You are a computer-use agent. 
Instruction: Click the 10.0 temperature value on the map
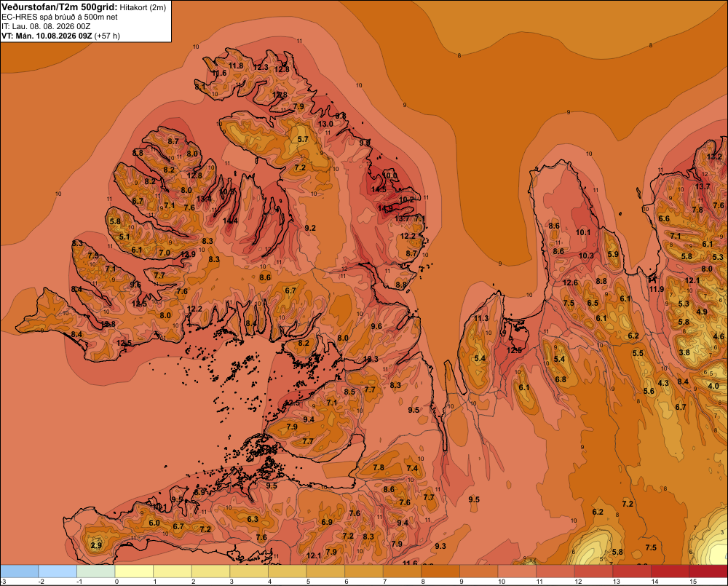point(390,175)
